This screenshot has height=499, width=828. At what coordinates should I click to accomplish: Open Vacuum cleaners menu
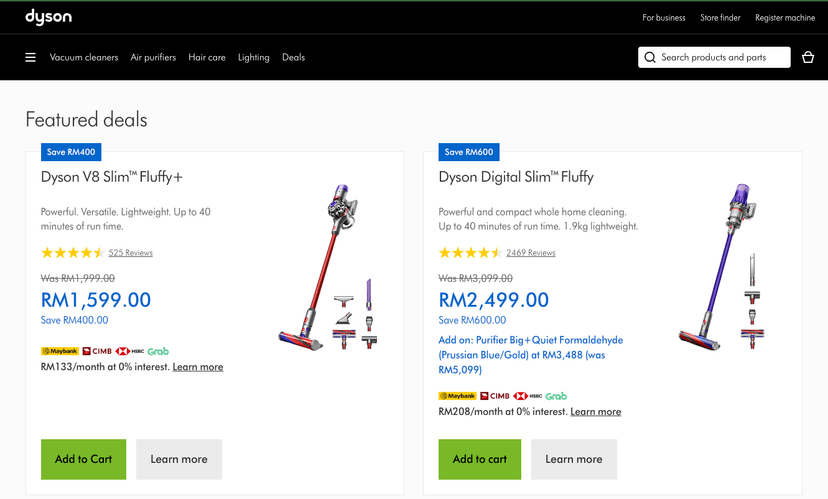coord(84,57)
